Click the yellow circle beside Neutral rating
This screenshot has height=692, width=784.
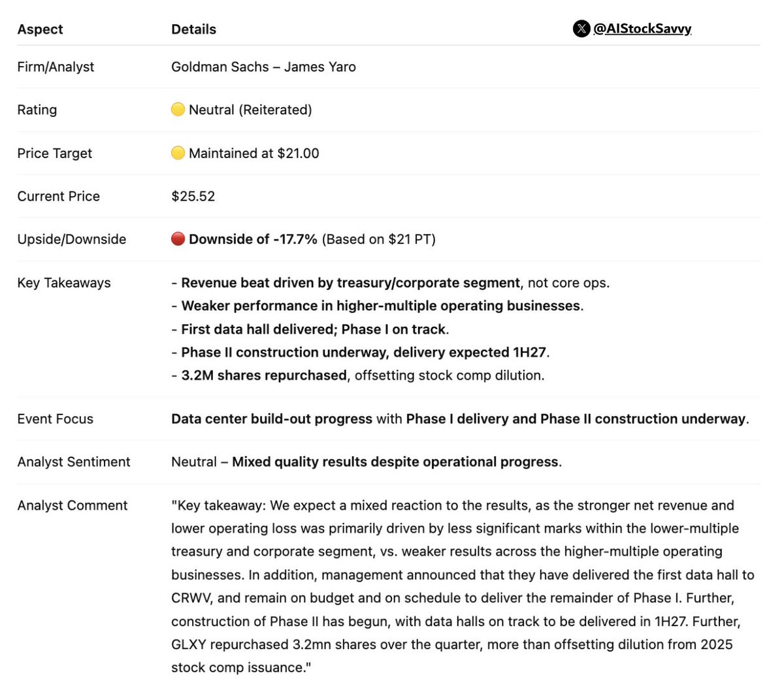[x=178, y=110]
